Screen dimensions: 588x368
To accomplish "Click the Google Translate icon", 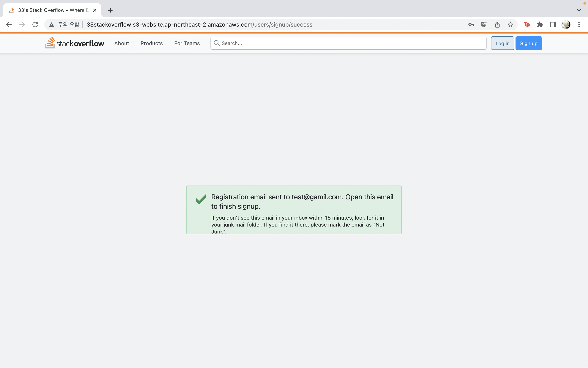I will coord(484,25).
